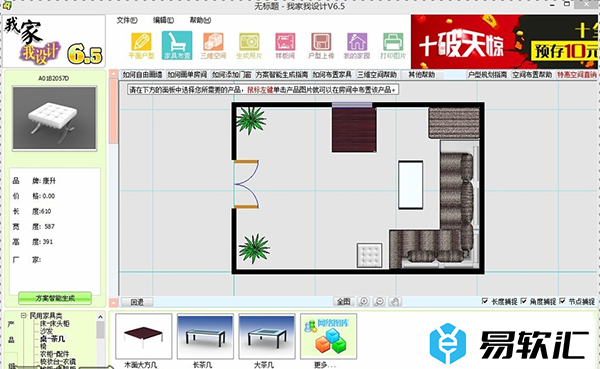
Task: Open the 平面户型 floor plan tool
Action: 141,46
